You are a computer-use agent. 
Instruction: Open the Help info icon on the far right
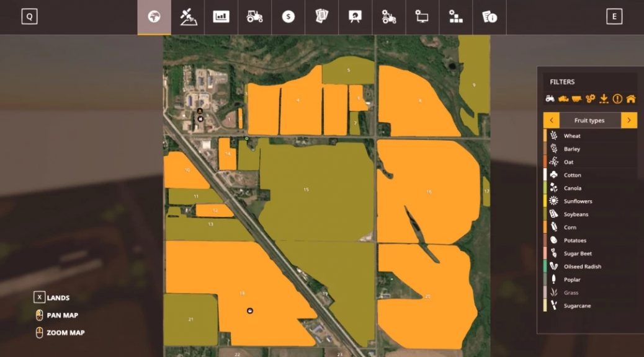pyautogui.click(x=491, y=17)
